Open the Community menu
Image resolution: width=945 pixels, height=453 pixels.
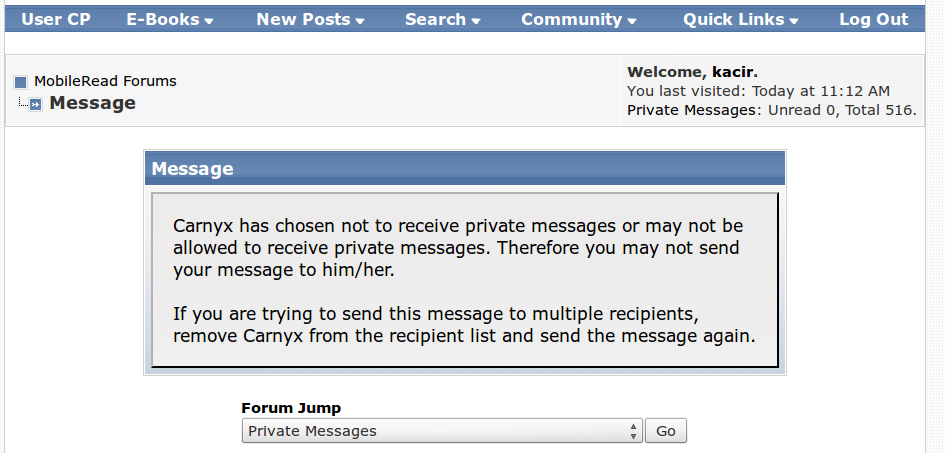[578, 19]
